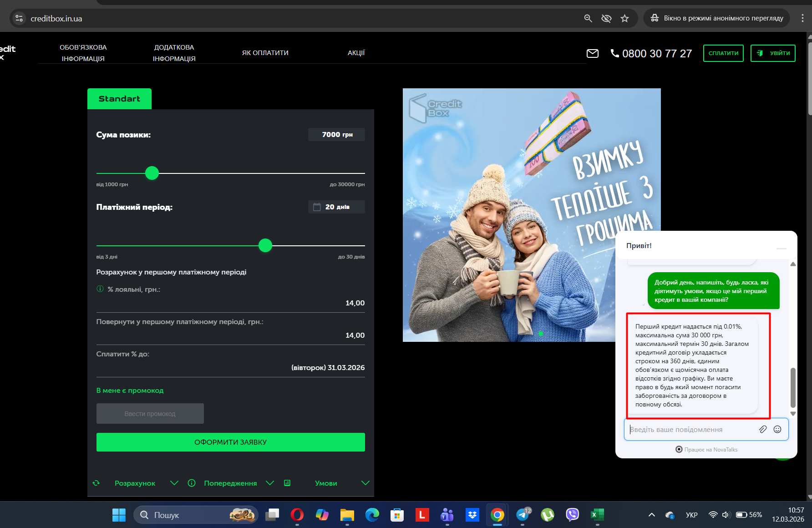812x528 pixels.
Task: Open the browser zoom magnifier icon
Action: pyautogui.click(x=588, y=18)
